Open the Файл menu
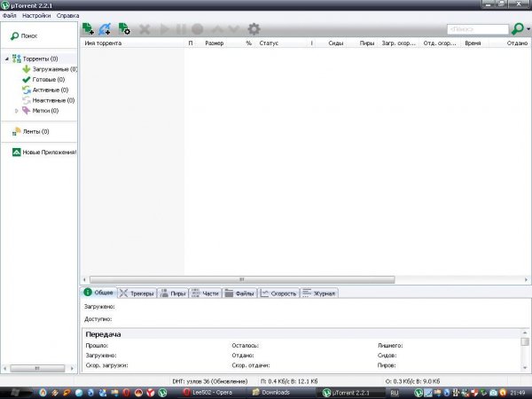The height and width of the screenshot is (399, 532). [x=9, y=16]
